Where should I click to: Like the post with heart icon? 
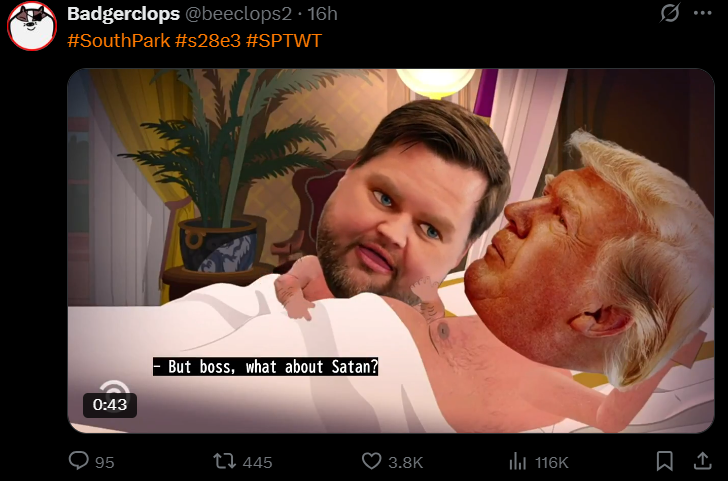[x=371, y=461]
